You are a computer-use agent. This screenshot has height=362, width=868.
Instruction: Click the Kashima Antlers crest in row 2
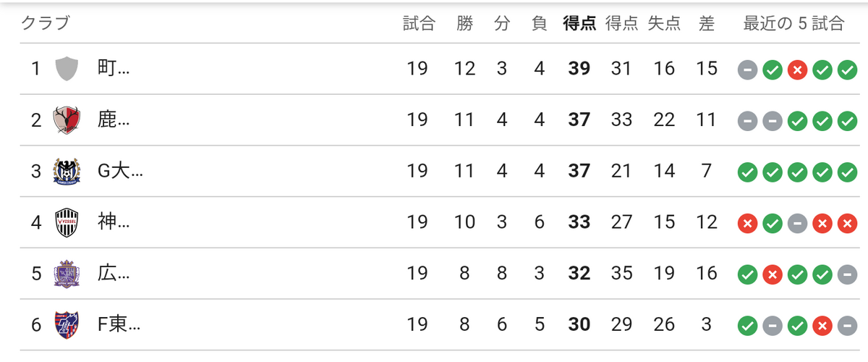[x=67, y=119]
